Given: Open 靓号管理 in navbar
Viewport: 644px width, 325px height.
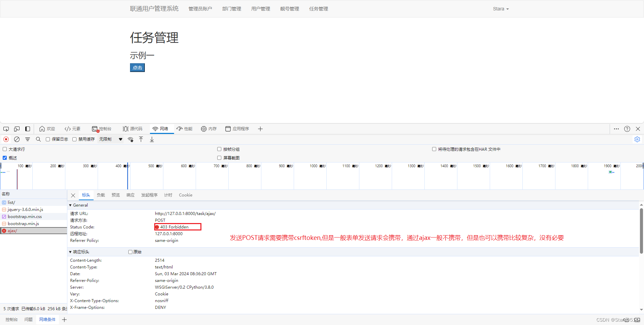Looking at the screenshot, I should point(290,9).
